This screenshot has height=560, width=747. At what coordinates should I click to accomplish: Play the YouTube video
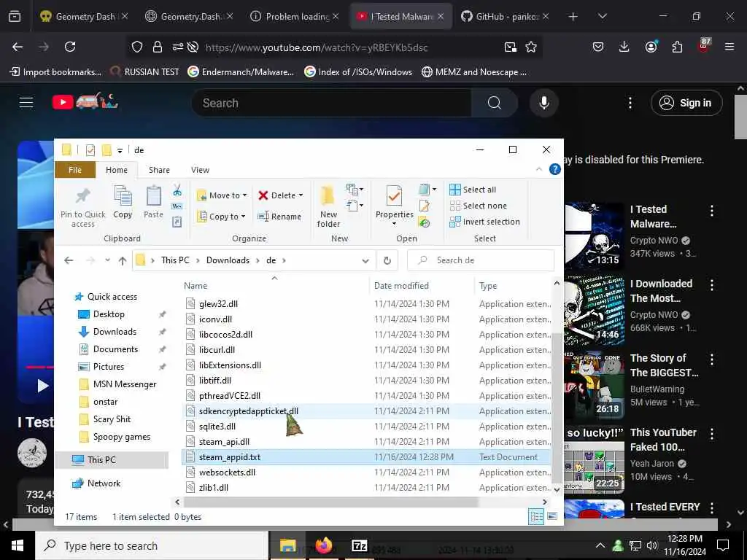43,385
